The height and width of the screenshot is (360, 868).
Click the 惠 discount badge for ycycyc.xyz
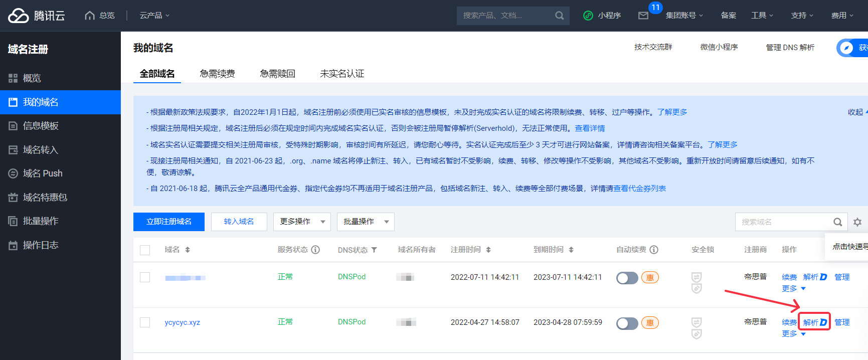coord(650,323)
